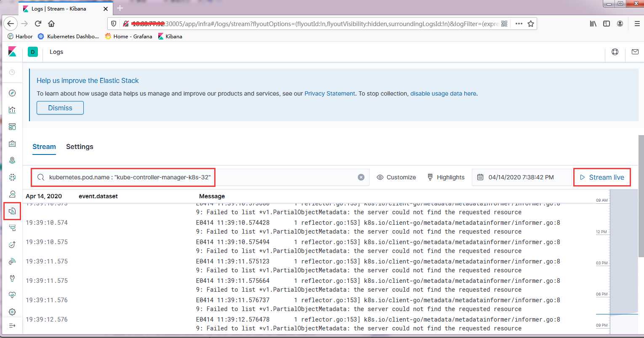Reload the current browser page
The image size is (644, 338).
coord(38,24)
